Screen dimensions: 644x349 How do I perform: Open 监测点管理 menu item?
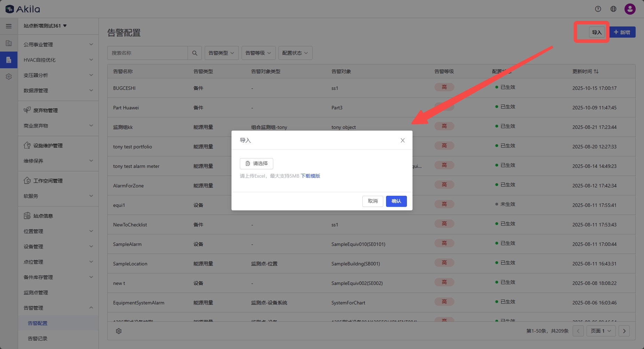36,293
